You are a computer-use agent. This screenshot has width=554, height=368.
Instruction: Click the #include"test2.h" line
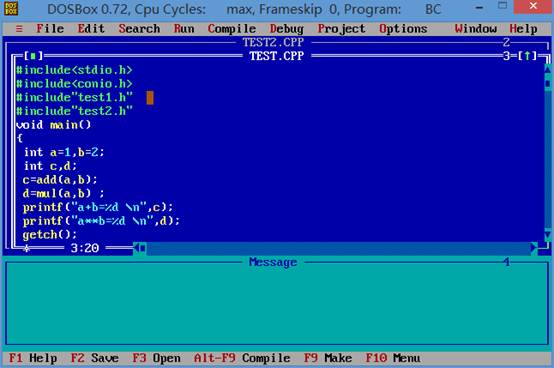tap(74, 111)
